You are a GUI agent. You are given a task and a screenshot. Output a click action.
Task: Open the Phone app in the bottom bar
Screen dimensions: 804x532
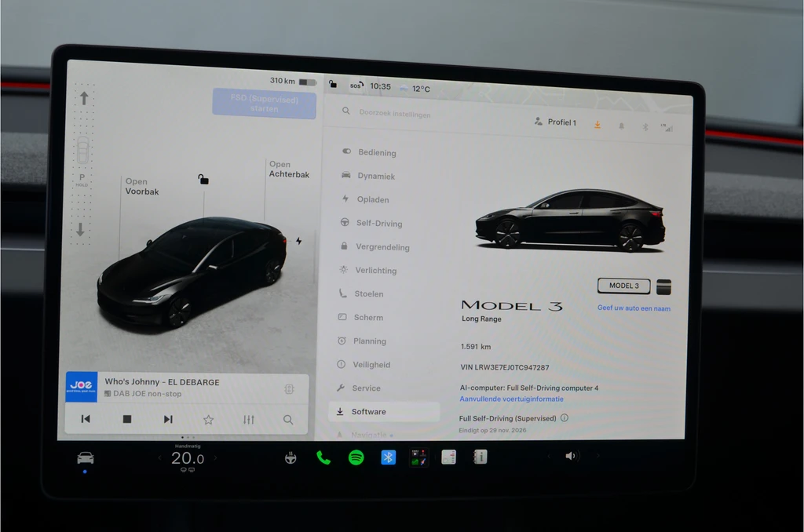(x=323, y=457)
